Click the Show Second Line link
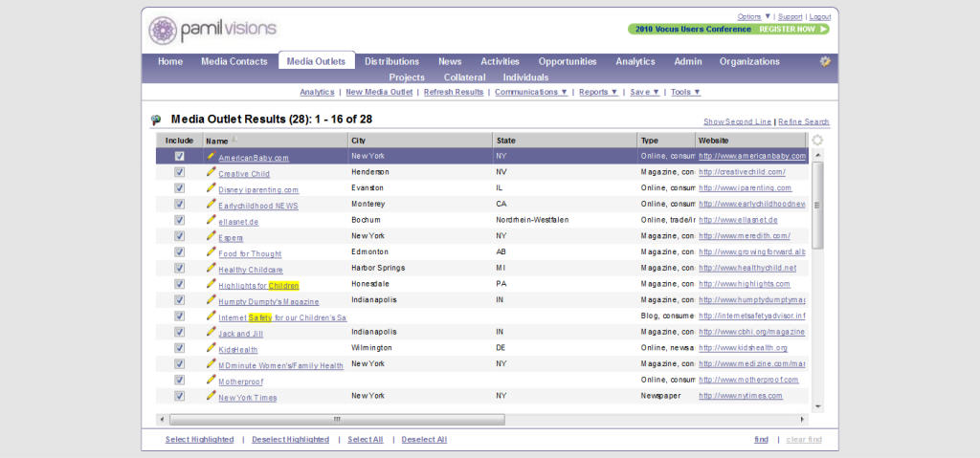This screenshot has width=980, height=458. pos(738,121)
